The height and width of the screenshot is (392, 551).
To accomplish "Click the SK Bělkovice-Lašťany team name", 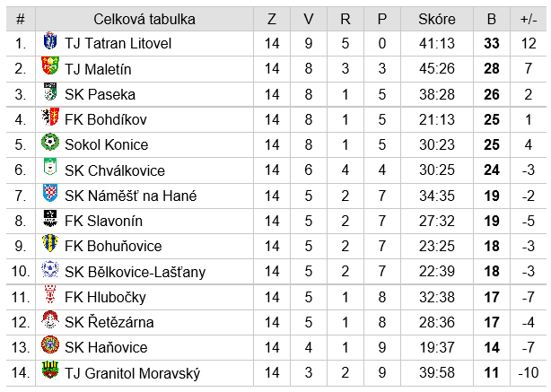I will tap(136, 272).
